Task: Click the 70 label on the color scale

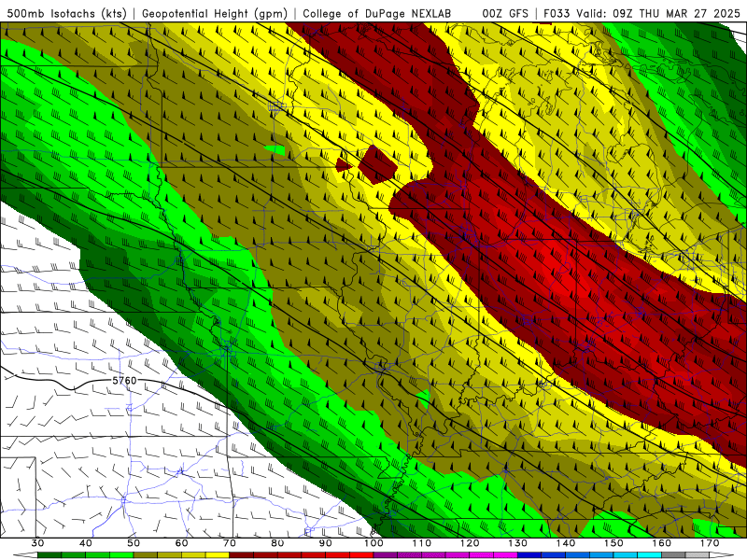Action: click(230, 543)
